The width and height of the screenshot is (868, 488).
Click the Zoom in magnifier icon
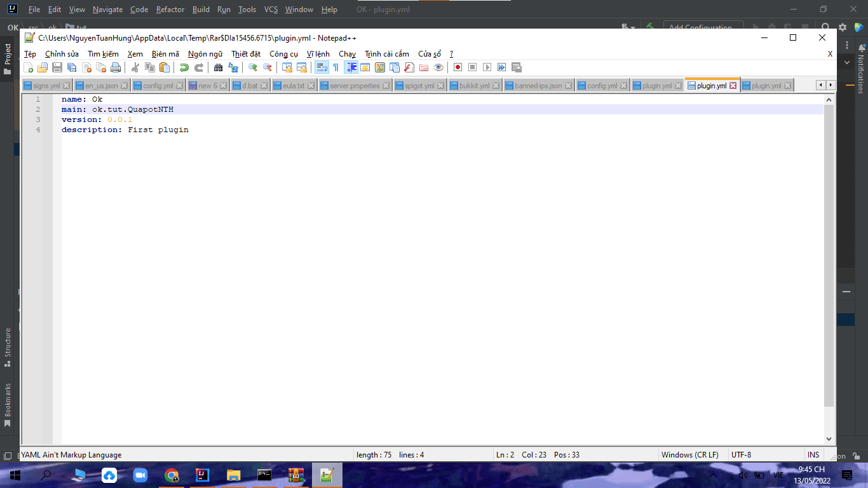[253, 67]
